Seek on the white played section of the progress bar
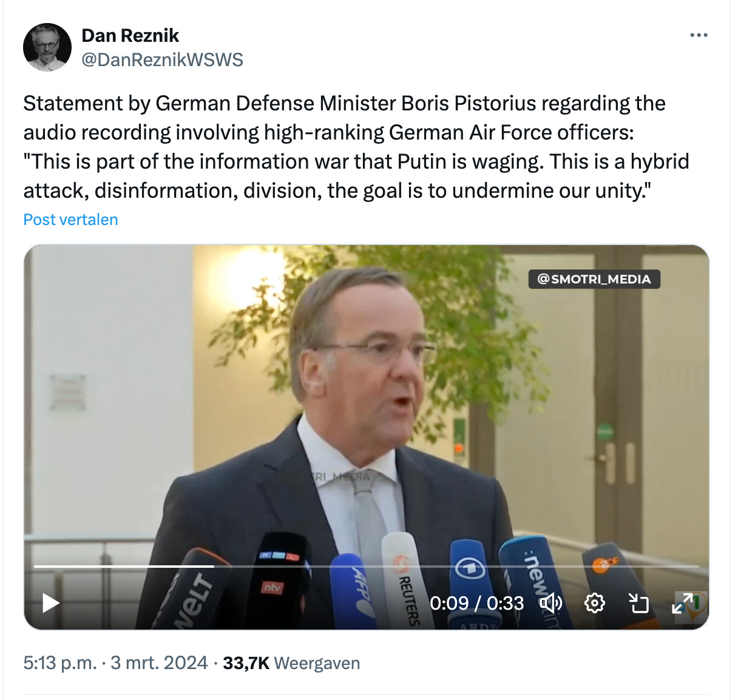738x700 pixels. click(124, 566)
